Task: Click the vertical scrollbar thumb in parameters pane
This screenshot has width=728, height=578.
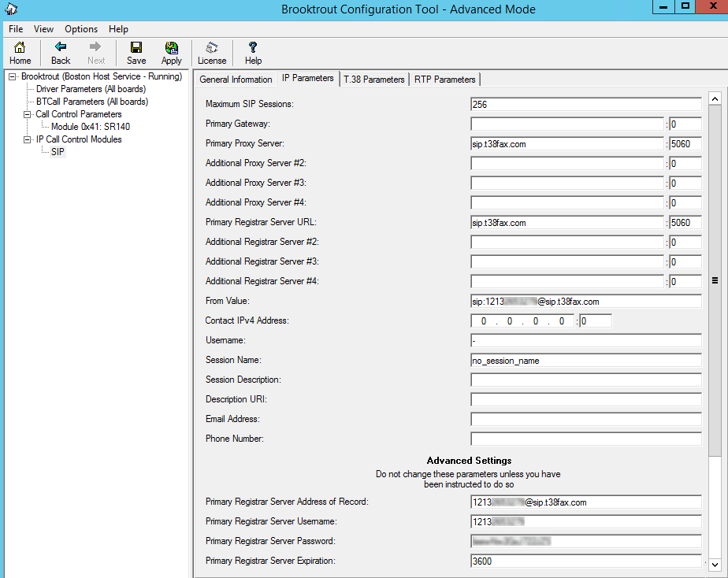Action: [715, 280]
